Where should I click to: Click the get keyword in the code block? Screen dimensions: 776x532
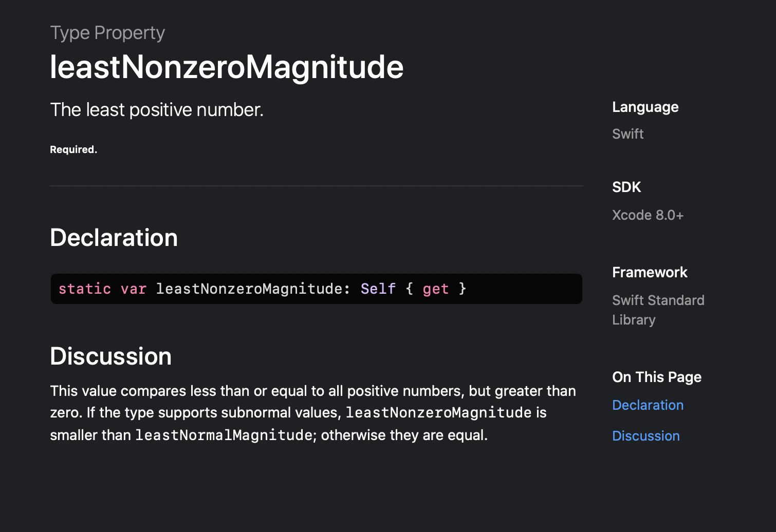[x=436, y=289]
